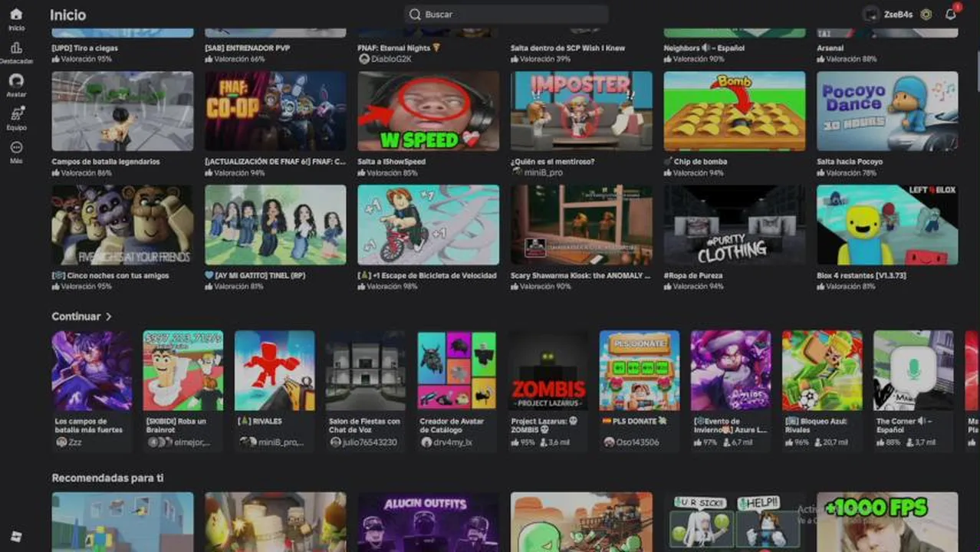The width and height of the screenshot is (980, 552).
Task: Click 'Salta hacia Pocoyo' title
Action: (850, 162)
